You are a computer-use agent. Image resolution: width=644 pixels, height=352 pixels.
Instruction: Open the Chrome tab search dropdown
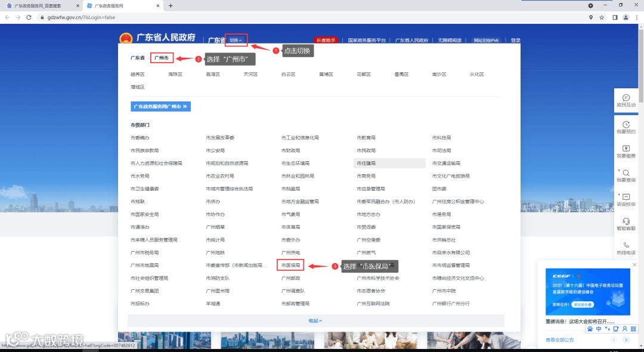coord(590,6)
